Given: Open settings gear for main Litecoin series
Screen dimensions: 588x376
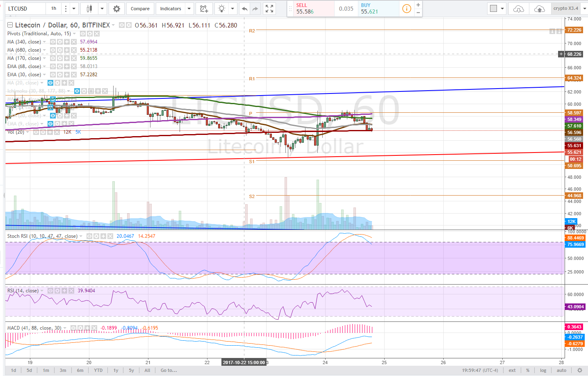Looking at the screenshot, I should (129, 25).
